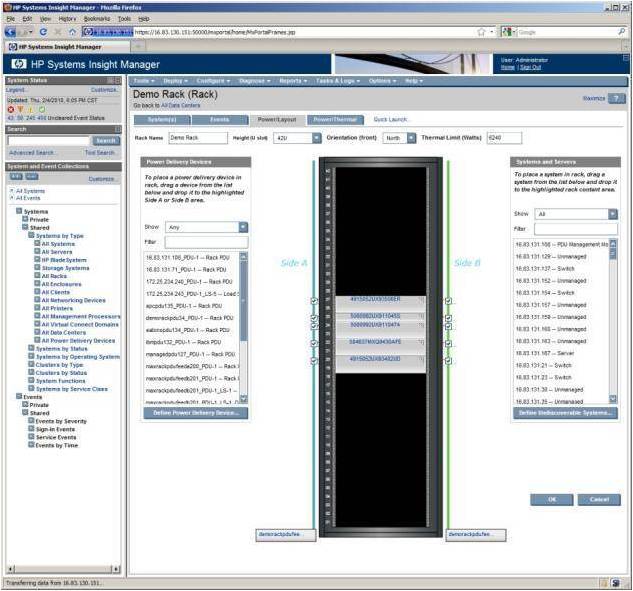633x591 pixels.
Task: Click the icon beside All Data Centers in tree
Action: (x=37, y=332)
